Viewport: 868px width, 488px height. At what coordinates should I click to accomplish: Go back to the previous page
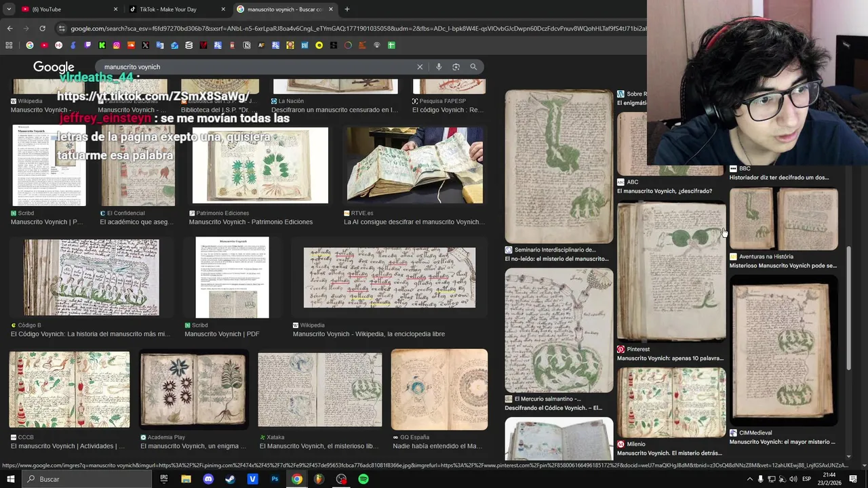coord(9,28)
